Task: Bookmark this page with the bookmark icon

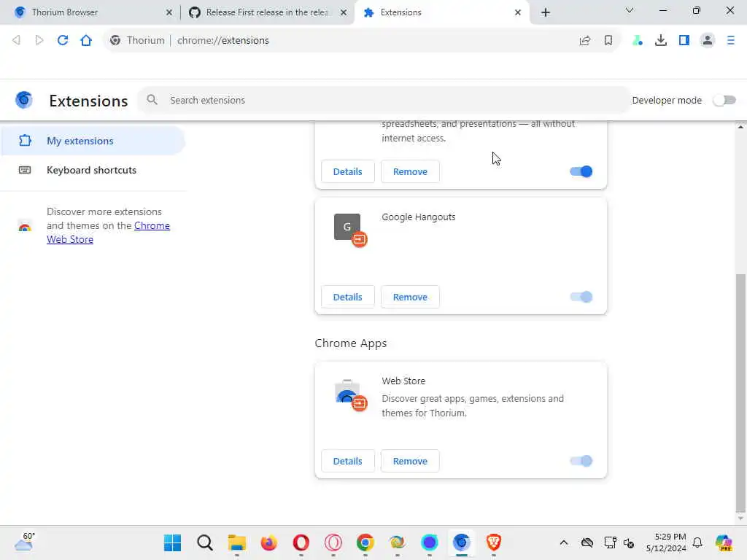Action: click(608, 41)
